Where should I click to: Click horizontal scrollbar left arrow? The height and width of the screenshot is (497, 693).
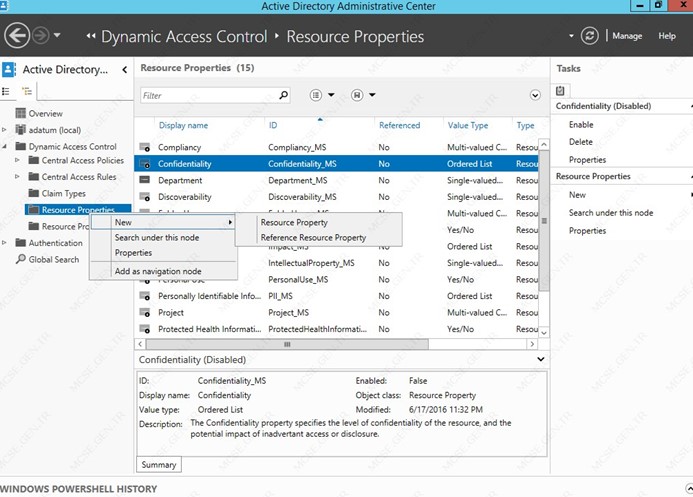coord(140,344)
